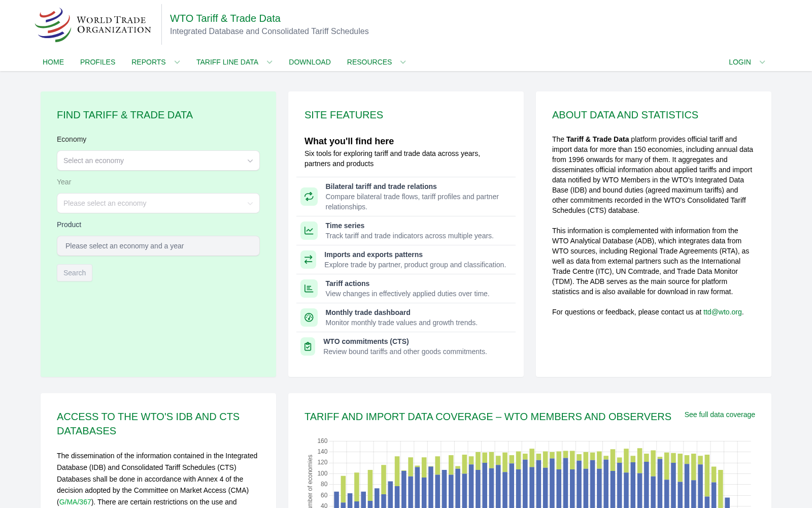The image size is (812, 508).
Task: Go to the Home menu item
Action: pyautogui.click(x=53, y=62)
